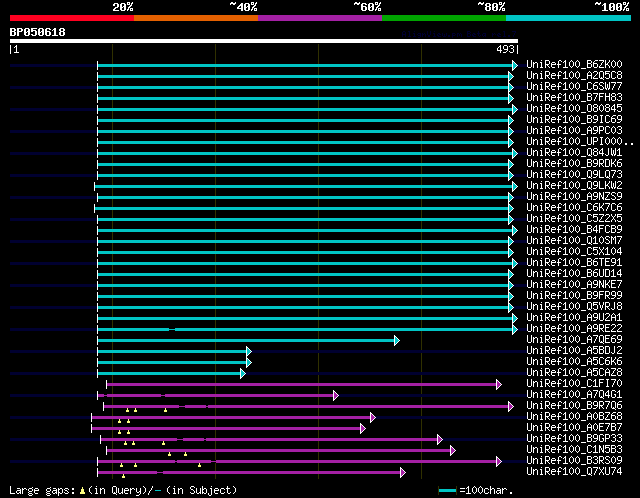Open the UniRef100_B6UD14 label
640x498 pixels.
(574, 274)
